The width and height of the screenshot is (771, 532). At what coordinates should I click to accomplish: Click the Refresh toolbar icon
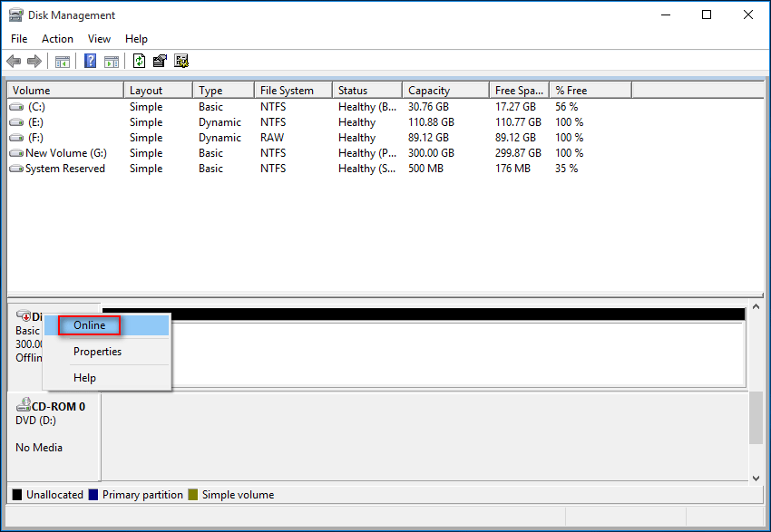point(139,62)
